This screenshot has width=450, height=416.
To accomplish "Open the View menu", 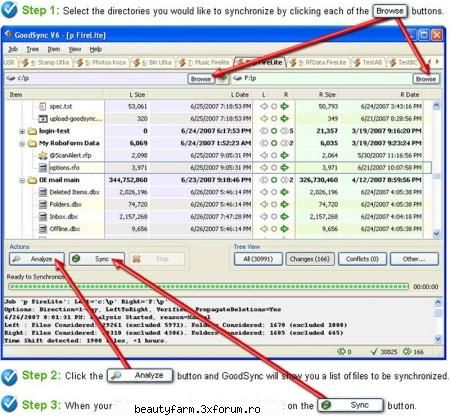I will click(x=75, y=49).
